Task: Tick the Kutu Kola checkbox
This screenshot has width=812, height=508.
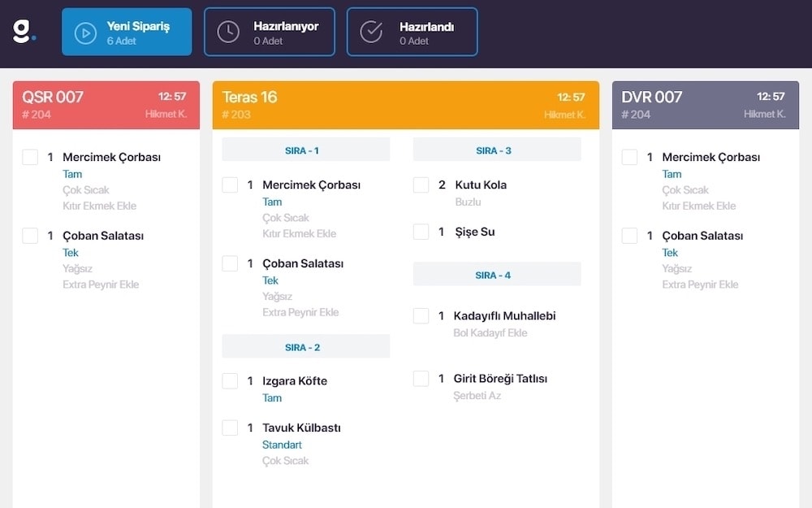Action: pos(421,185)
